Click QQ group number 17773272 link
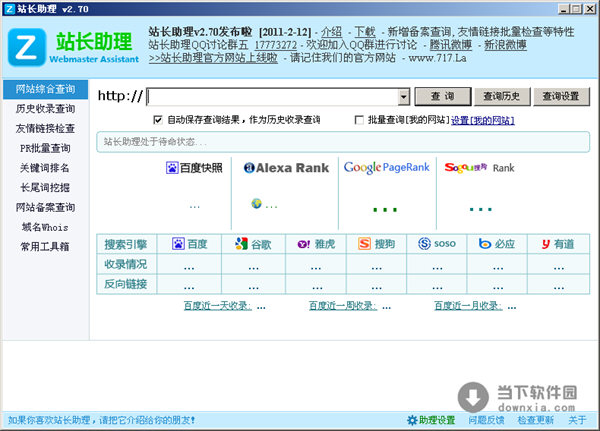The image size is (600, 431). pos(276,45)
